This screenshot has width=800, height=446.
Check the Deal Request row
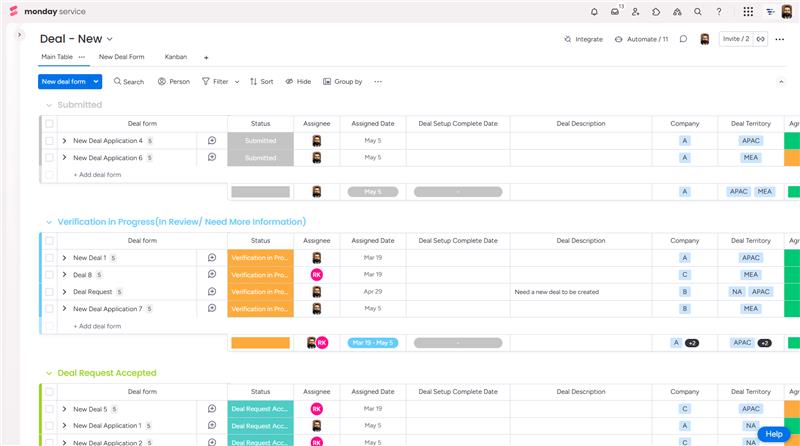[49, 292]
